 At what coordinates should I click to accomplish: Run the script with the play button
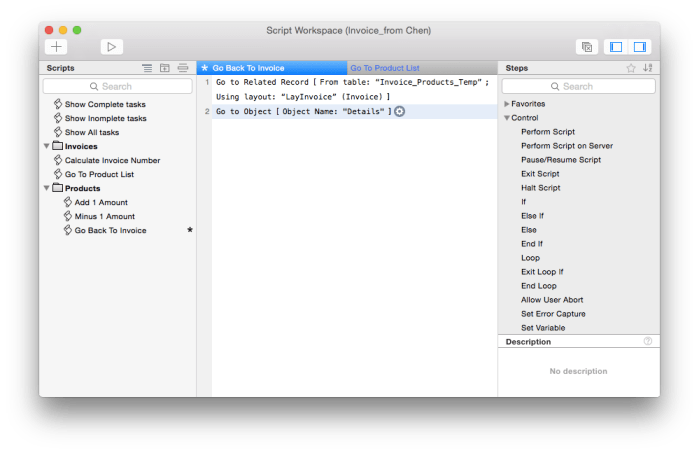point(111,46)
